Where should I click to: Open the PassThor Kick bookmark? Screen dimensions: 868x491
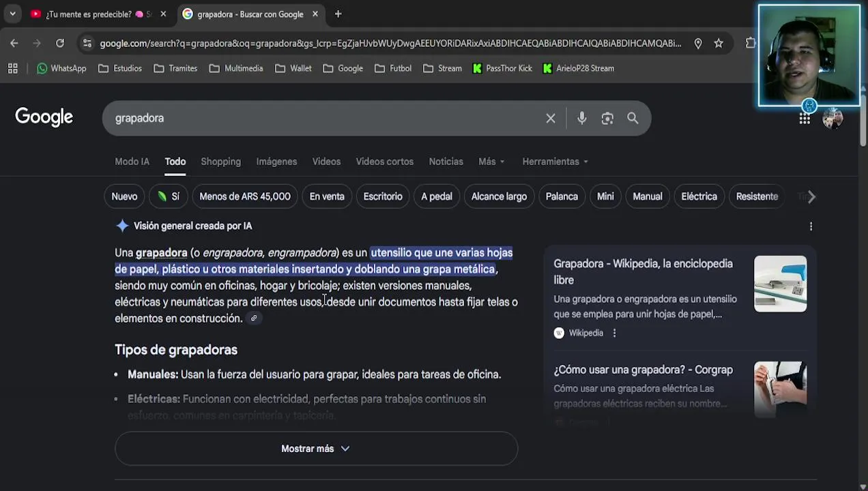[x=502, y=68]
